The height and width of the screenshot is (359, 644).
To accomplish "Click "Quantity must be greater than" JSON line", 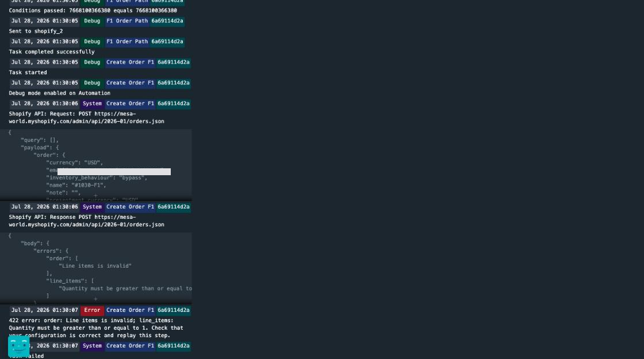I will click(x=125, y=288).
